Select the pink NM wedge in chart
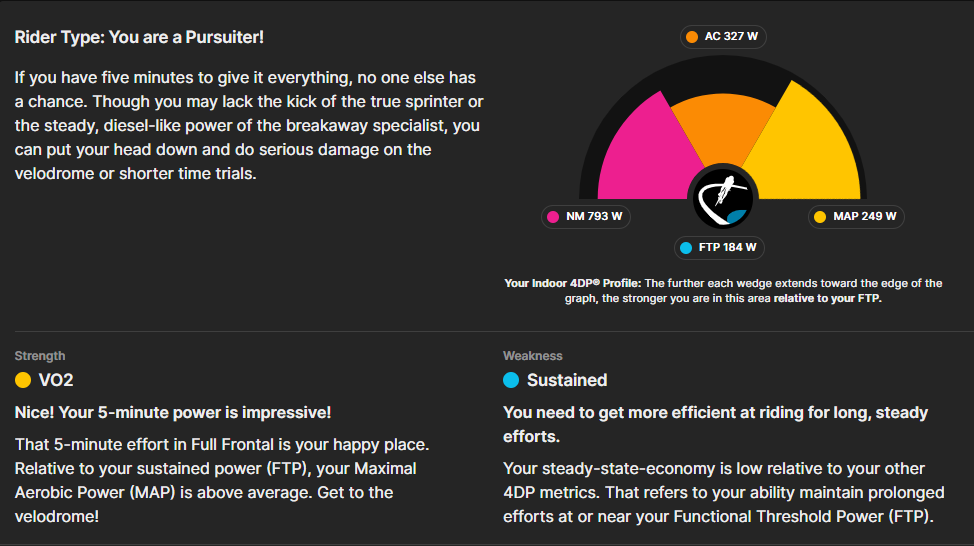The width and height of the screenshot is (974, 546). coord(646,155)
